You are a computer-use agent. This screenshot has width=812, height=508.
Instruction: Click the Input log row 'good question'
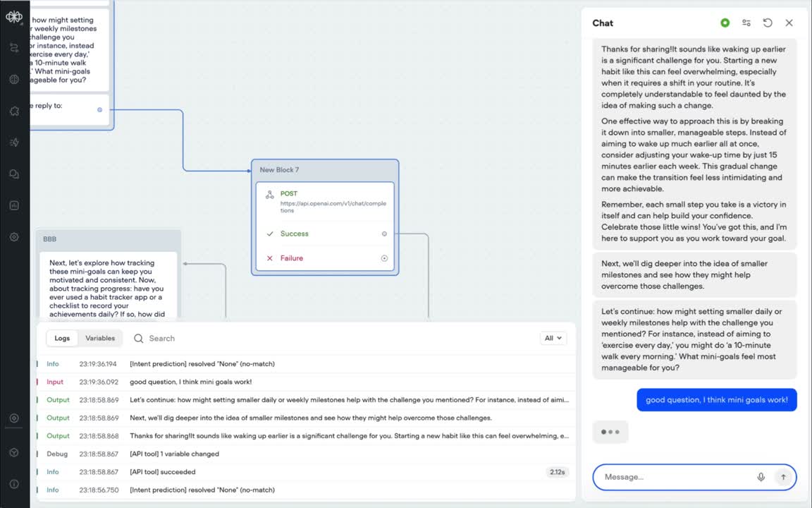[x=306, y=382]
